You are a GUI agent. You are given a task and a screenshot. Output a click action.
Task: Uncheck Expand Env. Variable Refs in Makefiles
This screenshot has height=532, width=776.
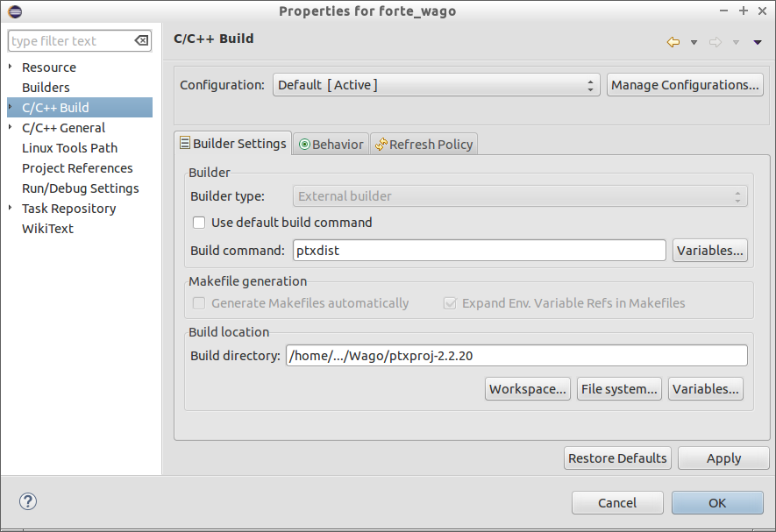point(450,302)
